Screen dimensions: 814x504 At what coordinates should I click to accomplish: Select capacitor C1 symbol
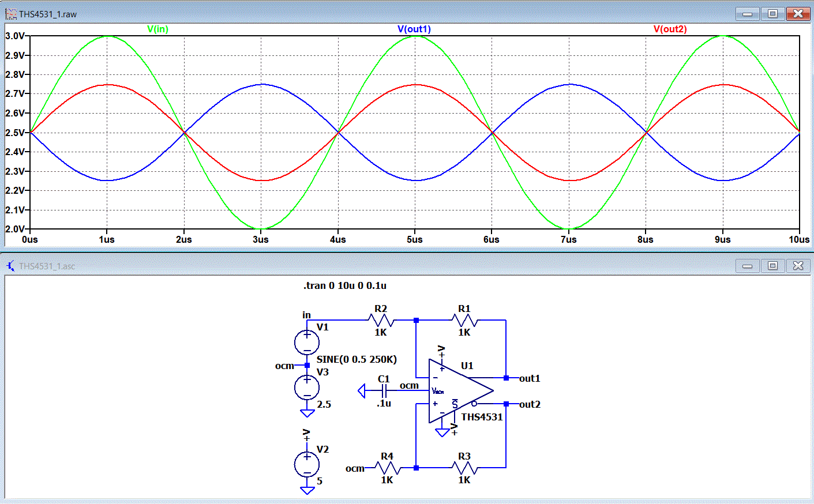[x=384, y=391]
